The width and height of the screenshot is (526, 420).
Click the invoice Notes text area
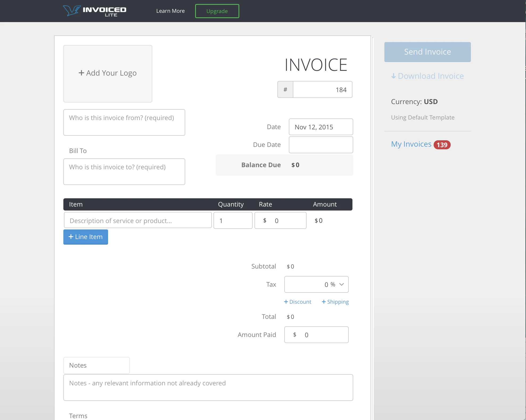[x=208, y=387]
